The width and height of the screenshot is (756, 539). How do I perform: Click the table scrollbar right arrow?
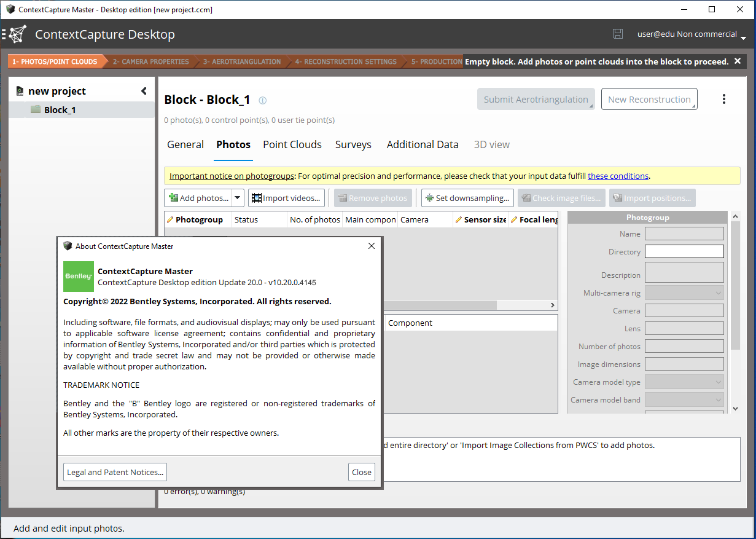click(553, 305)
